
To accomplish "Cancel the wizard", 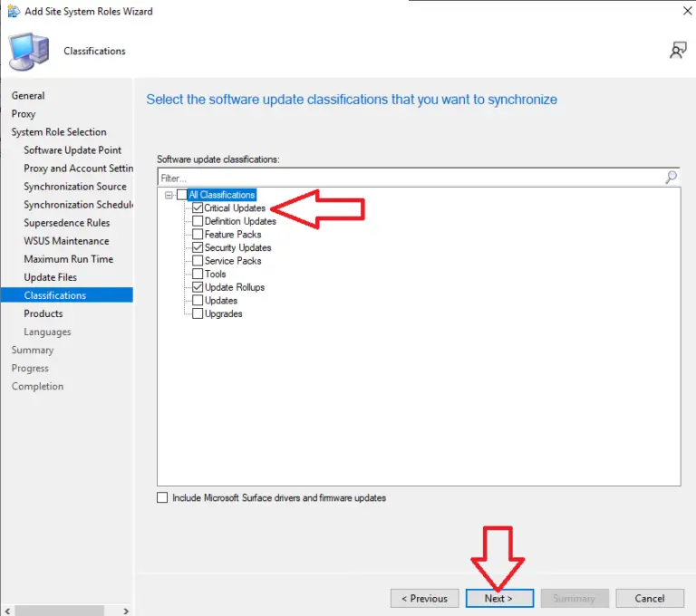I will click(x=649, y=598).
